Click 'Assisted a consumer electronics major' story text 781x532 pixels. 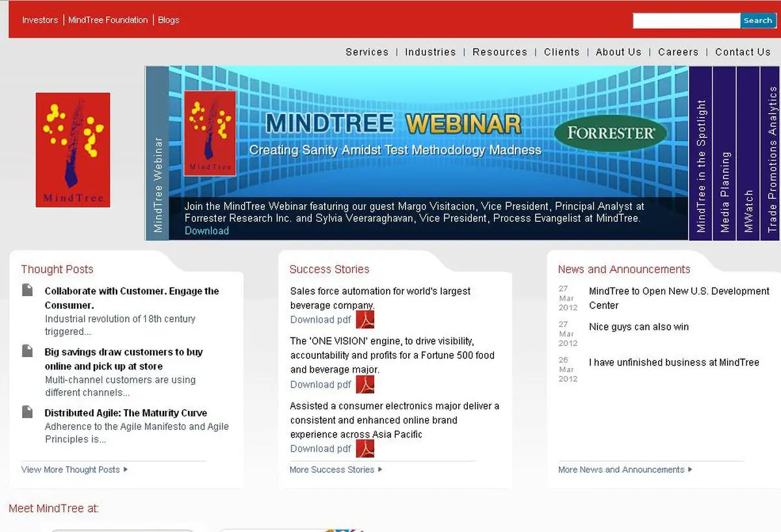pos(395,420)
